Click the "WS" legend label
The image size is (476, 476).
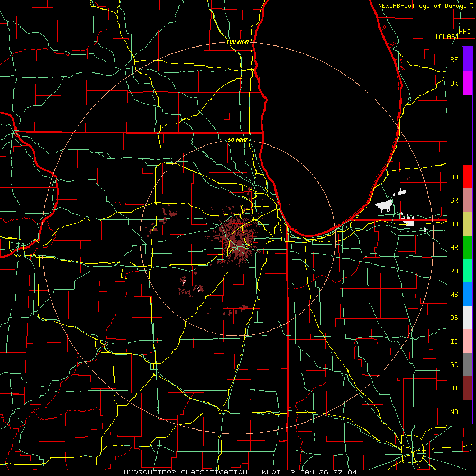click(x=454, y=295)
